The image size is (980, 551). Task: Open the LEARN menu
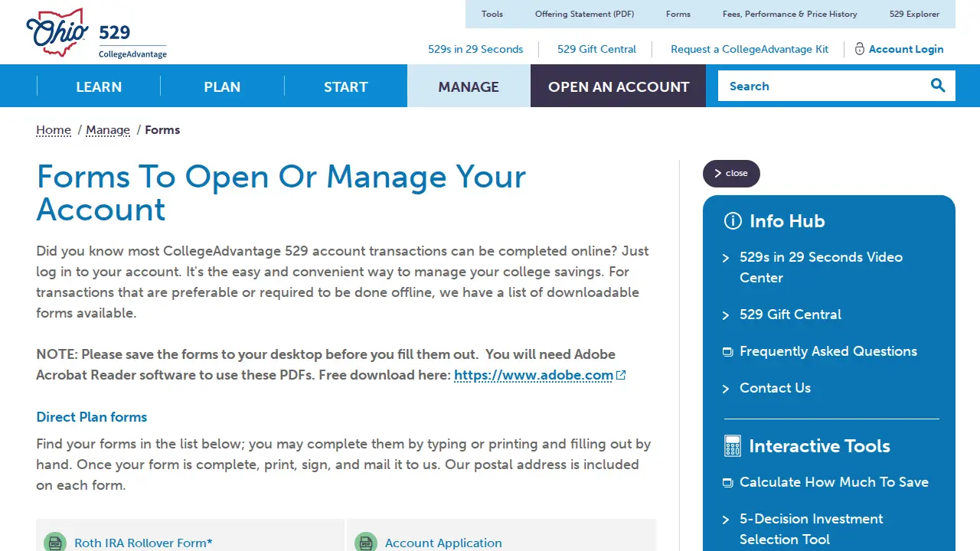[x=99, y=86]
